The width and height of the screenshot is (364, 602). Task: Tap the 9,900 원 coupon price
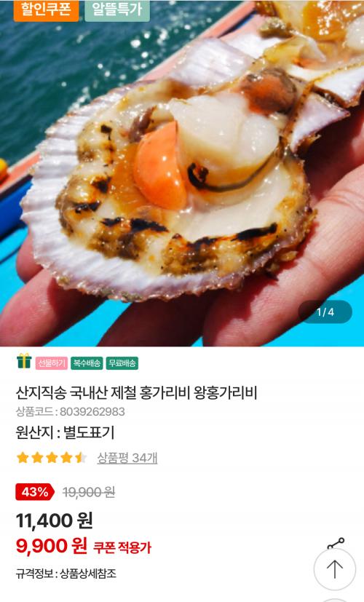coord(52,545)
